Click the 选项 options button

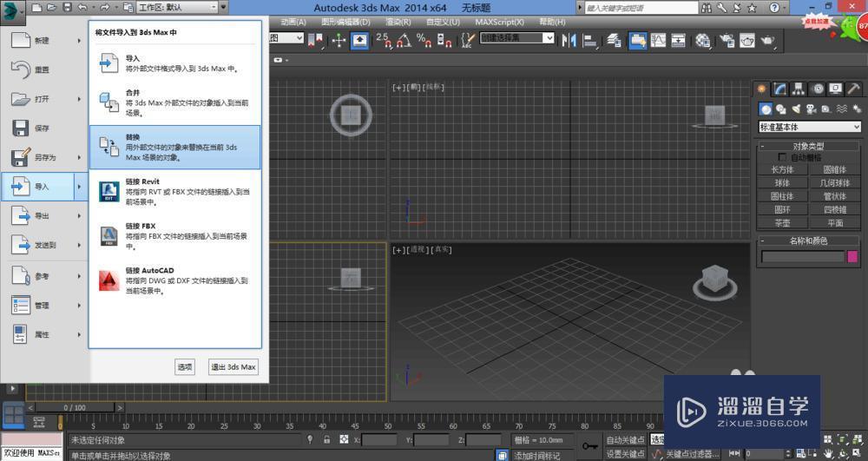tap(185, 367)
